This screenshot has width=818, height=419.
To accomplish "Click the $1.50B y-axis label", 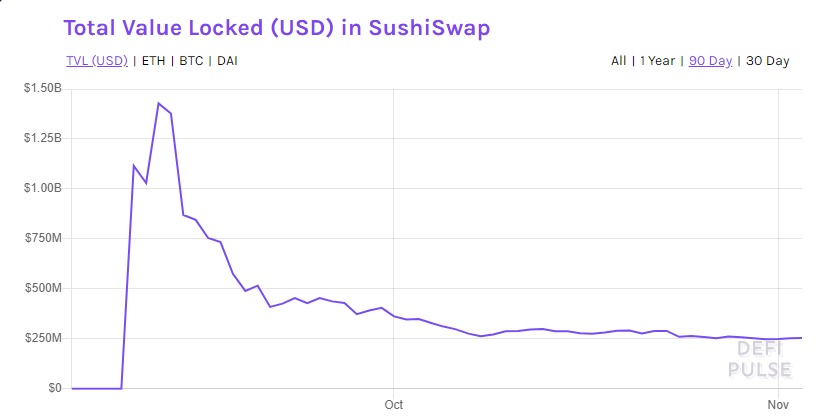I will point(43,88).
